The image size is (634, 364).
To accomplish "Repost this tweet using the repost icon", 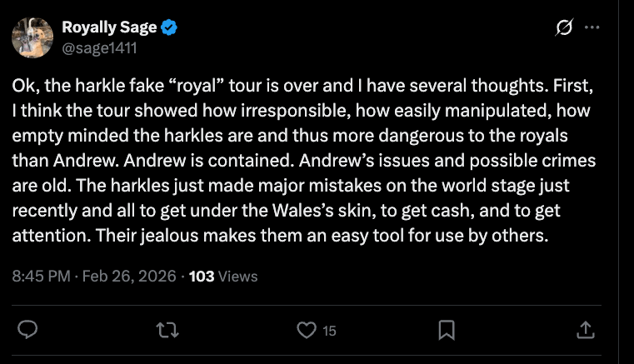I will coord(167,330).
